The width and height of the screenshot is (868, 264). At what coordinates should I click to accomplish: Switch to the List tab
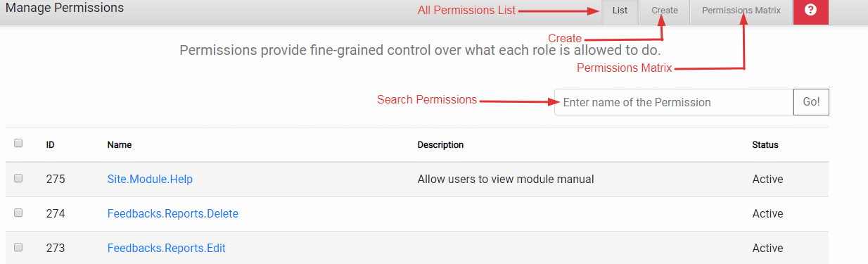pyautogui.click(x=620, y=11)
